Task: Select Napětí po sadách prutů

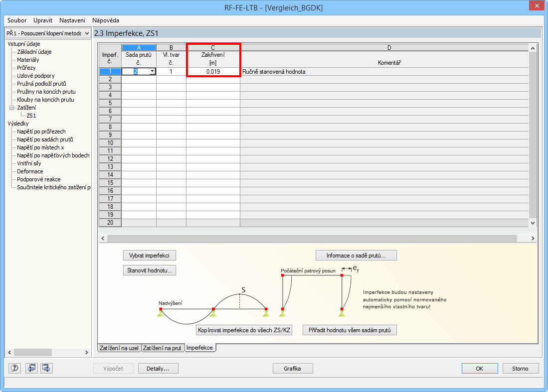Action: [45, 139]
